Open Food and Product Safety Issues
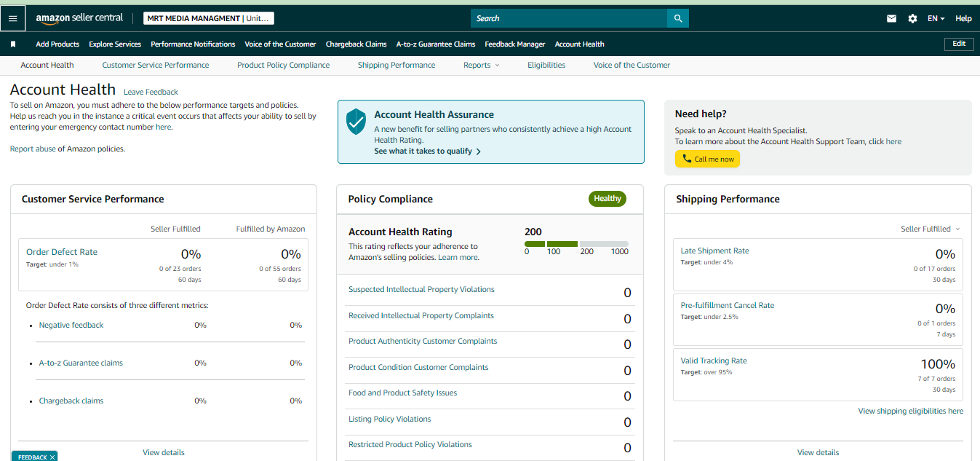 click(x=403, y=393)
